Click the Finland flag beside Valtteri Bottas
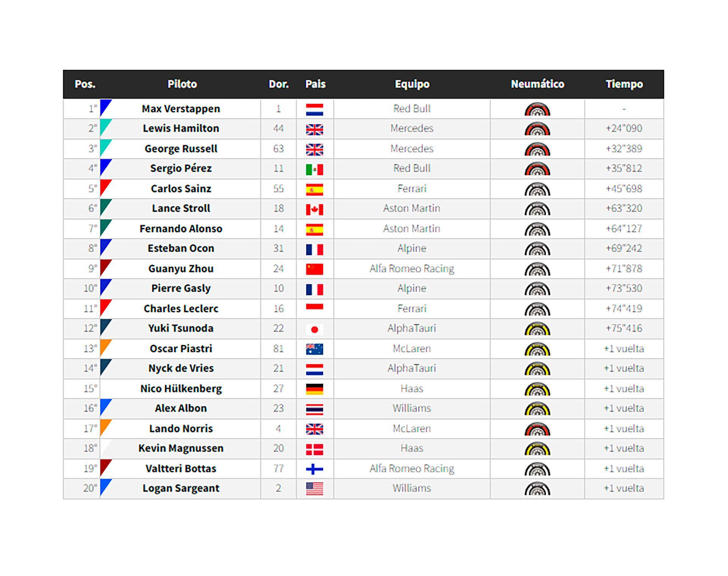This screenshot has height=576, width=728. coord(314,469)
